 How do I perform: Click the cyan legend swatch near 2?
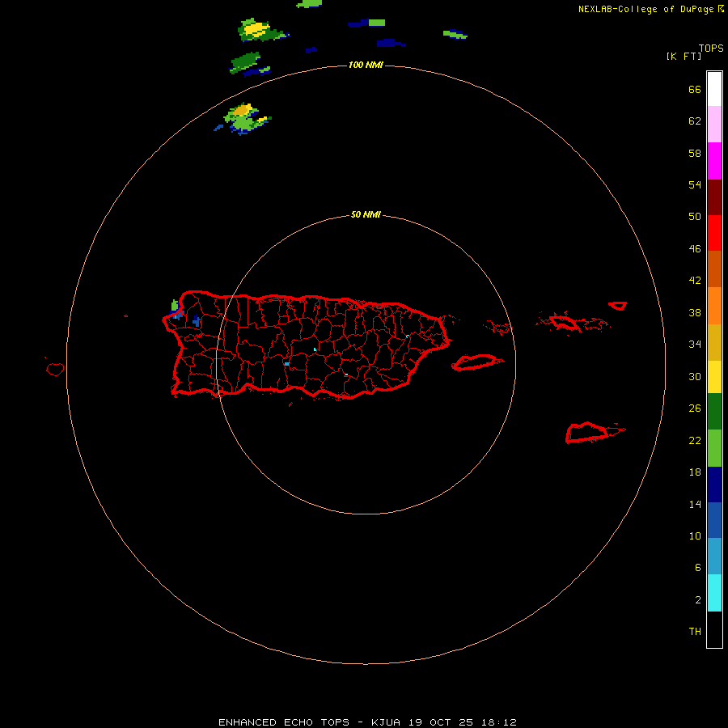pos(714,593)
